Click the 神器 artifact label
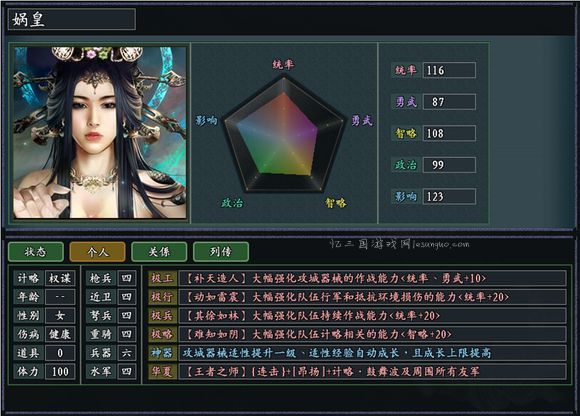Viewport: 580px width, 416px height. coord(162,353)
